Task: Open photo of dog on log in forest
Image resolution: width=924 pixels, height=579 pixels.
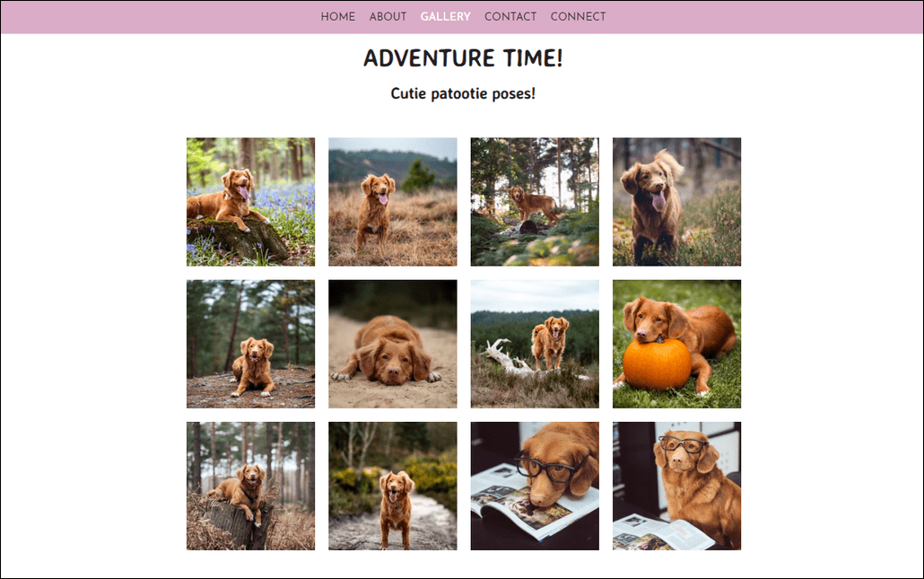Action: 535,202
